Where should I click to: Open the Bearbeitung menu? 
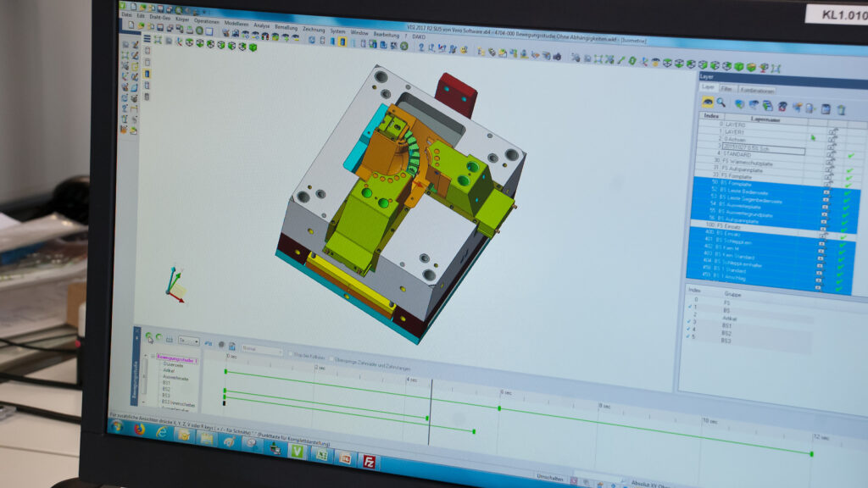click(x=387, y=34)
